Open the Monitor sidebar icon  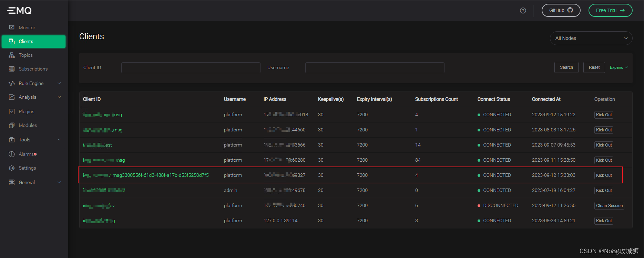(12, 28)
